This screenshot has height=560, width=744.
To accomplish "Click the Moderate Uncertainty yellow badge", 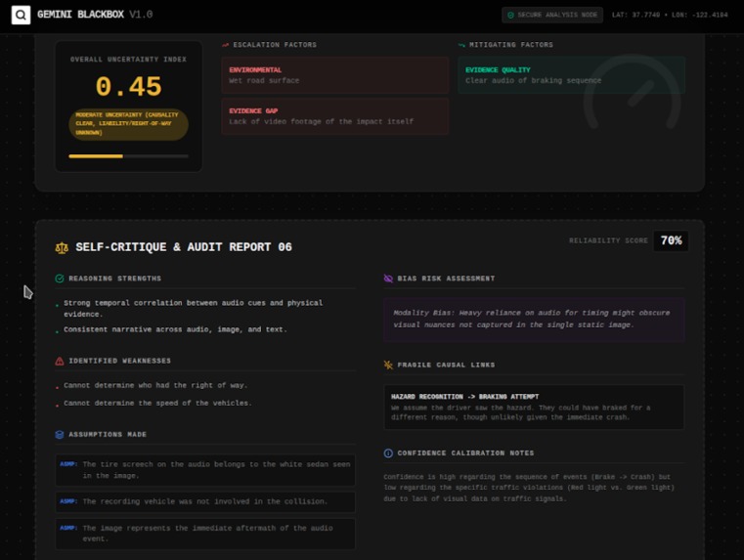I will point(129,124).
